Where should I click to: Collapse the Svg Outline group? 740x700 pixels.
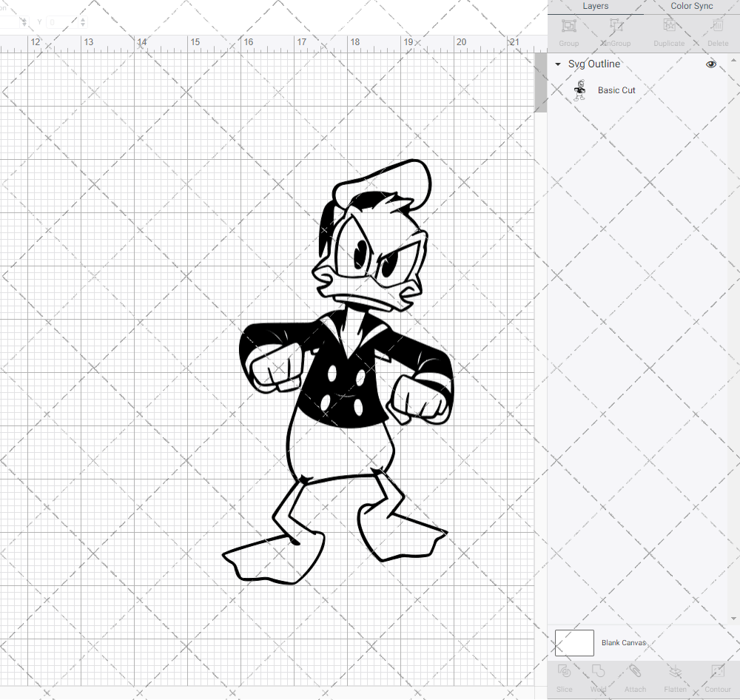[x=557, y=64]
